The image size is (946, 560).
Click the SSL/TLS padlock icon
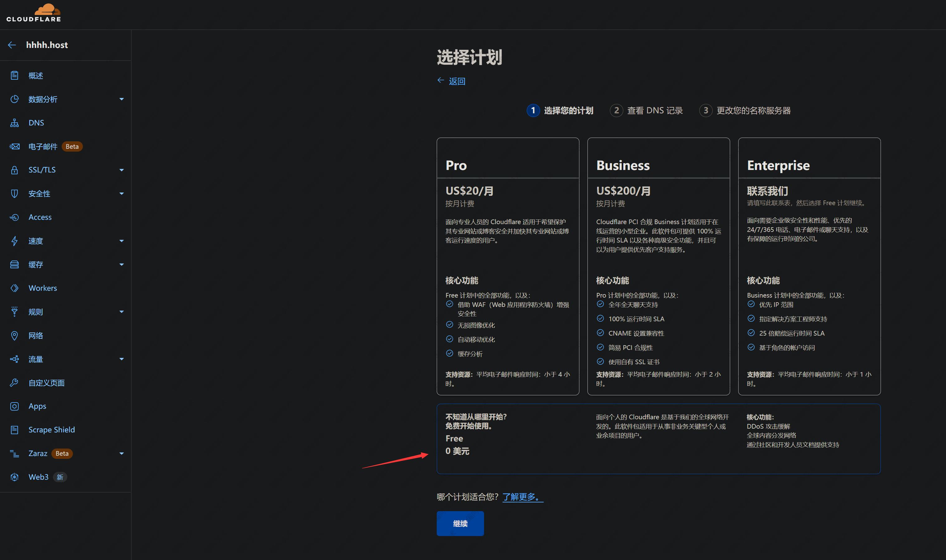pos(14,170)
